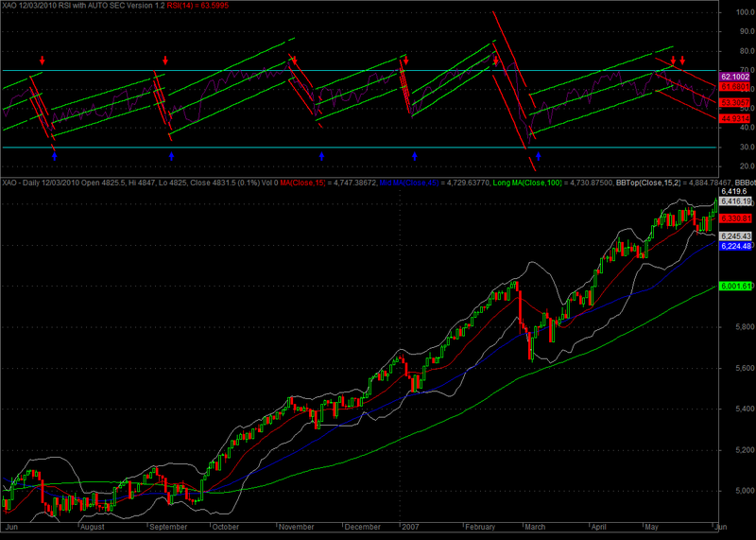This screenshot has height=540, width=756.
Task: Click the 'BBTop(Close,15,2)' legend text
Action: pyautogui.click(x=648, y=183)
